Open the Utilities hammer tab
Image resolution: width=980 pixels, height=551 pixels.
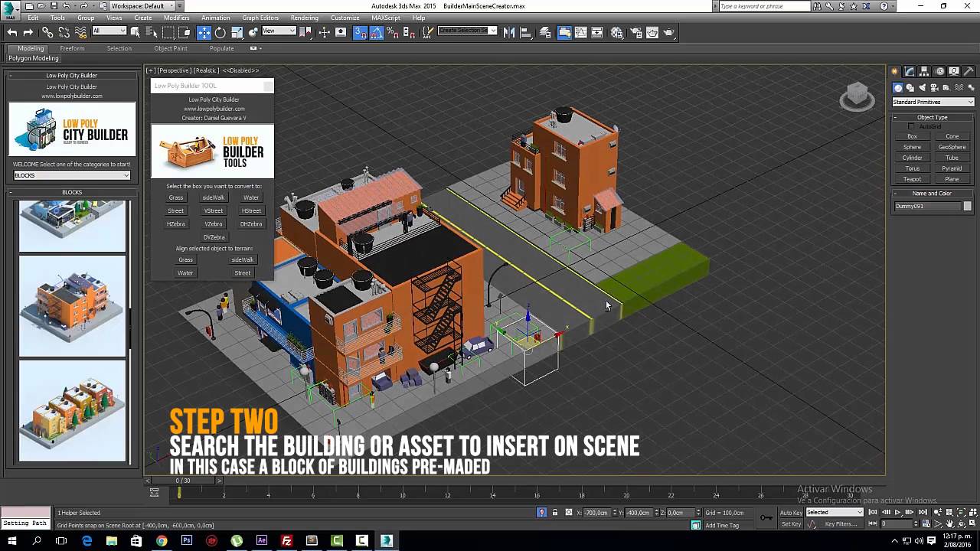click(x=969, y=71)
